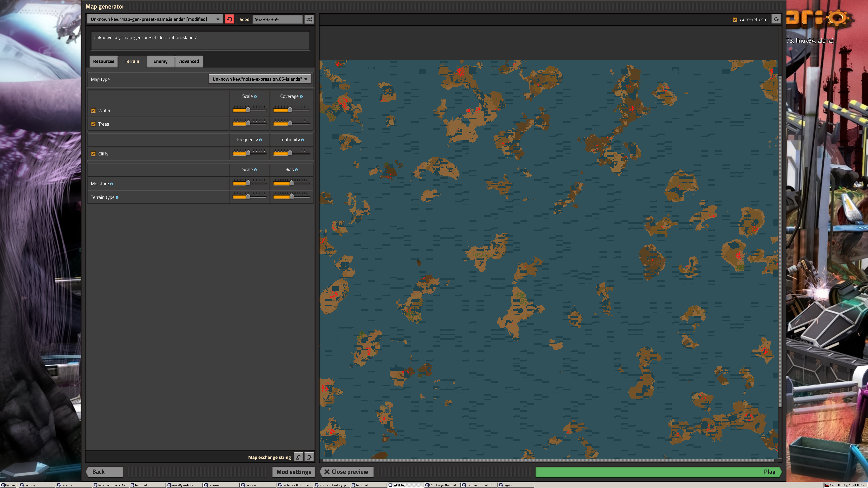
Task: Show info tooltip for moisture Scale column
Action: point(255,170)
